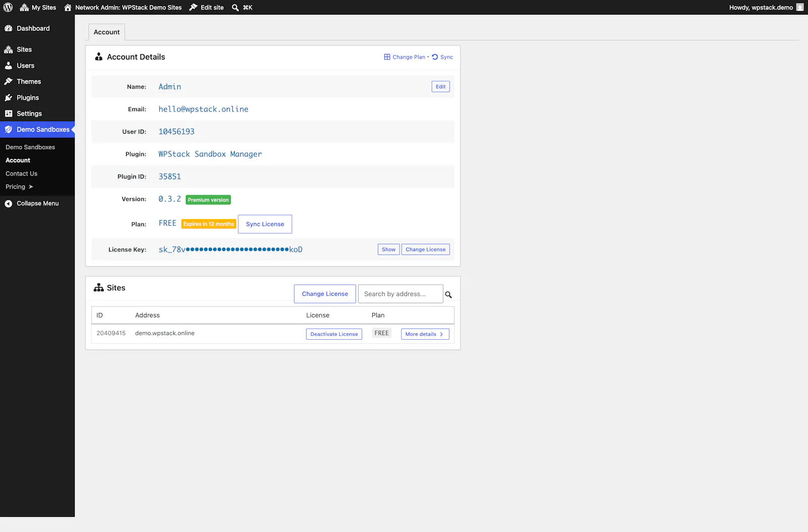The width and height of the screenshot is (808, 532).
Task: Click the Users person icon in sidebar
Action: tap(9, 66)
